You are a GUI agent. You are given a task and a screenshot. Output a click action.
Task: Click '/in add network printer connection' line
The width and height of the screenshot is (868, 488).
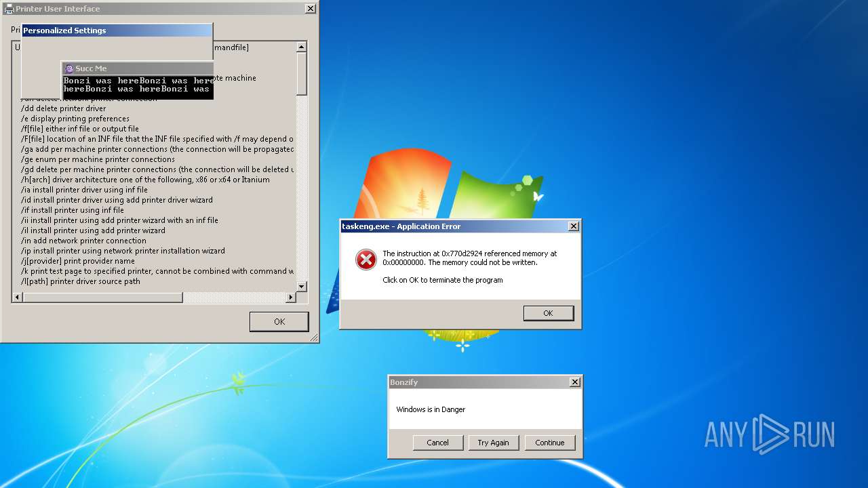(x=83, y=241)
